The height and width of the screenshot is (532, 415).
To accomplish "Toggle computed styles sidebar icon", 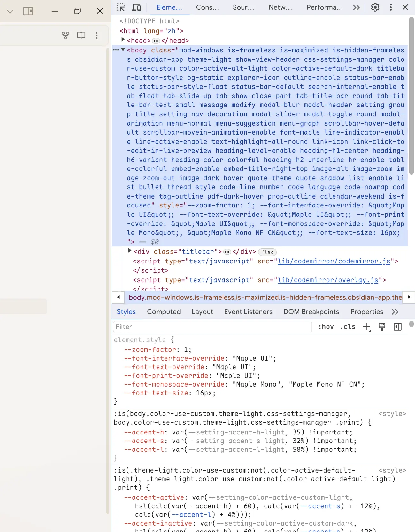I will click(397, 327).
